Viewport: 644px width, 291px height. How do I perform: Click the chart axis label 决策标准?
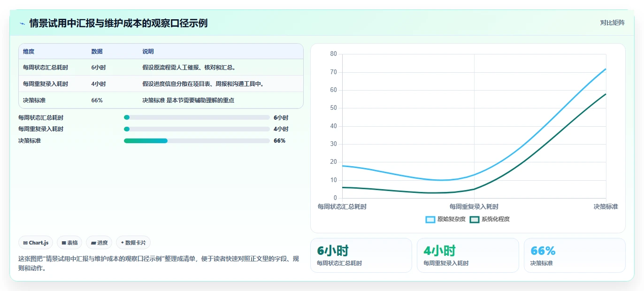(x=606, y=207)
